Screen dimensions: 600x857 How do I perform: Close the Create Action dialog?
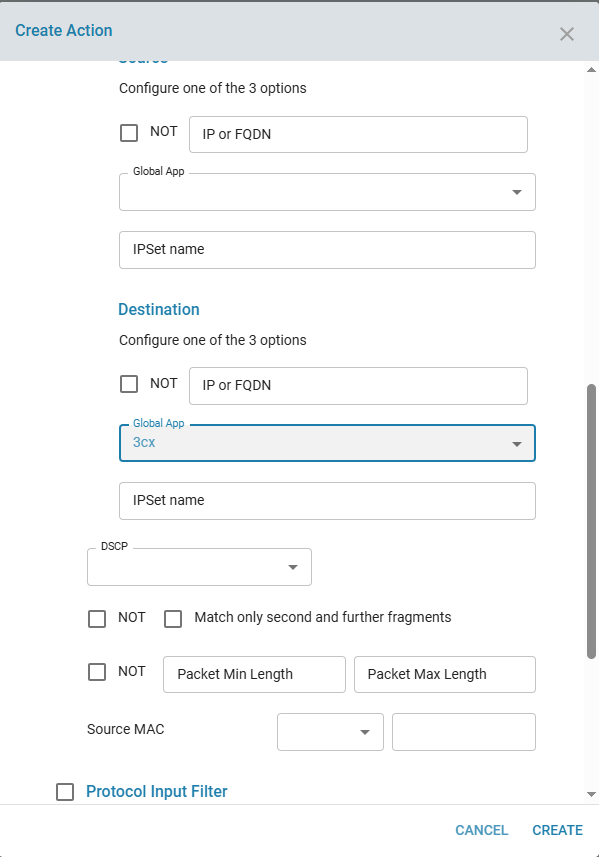click(567, 34)
